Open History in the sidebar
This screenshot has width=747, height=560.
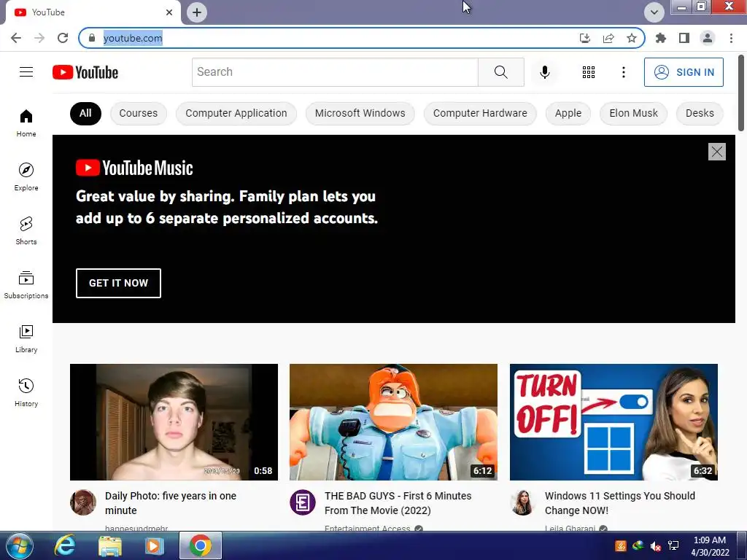coord(26,392)
